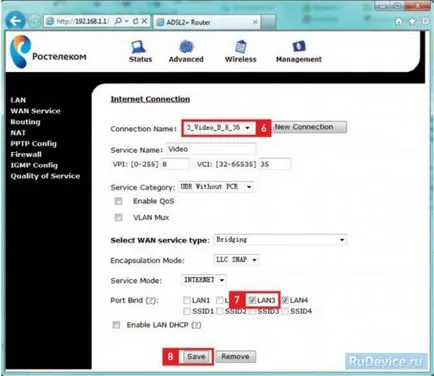Open WAN Service in the sidebar
Screen dimensions: 434x376
coord(35,111)
